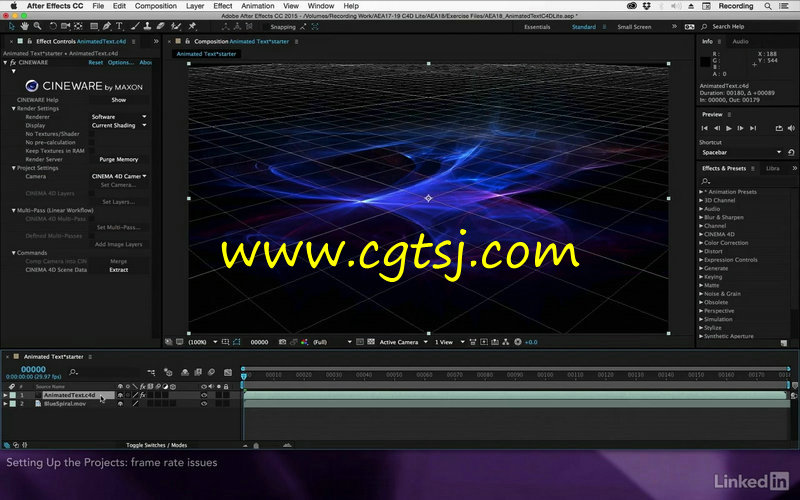Switch to the Standard workspace
This screenshot has height=500, width=800.
[x=584, y=27]
